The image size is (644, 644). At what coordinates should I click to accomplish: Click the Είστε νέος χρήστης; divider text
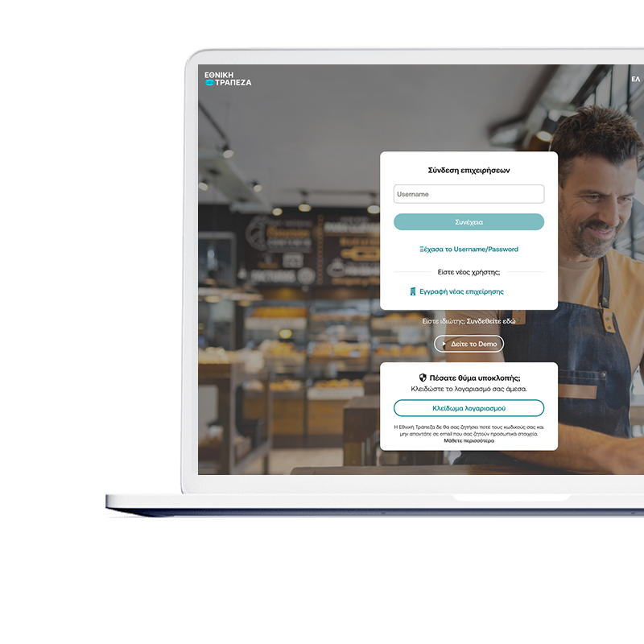pyautogui.click(x=469, y=272)
